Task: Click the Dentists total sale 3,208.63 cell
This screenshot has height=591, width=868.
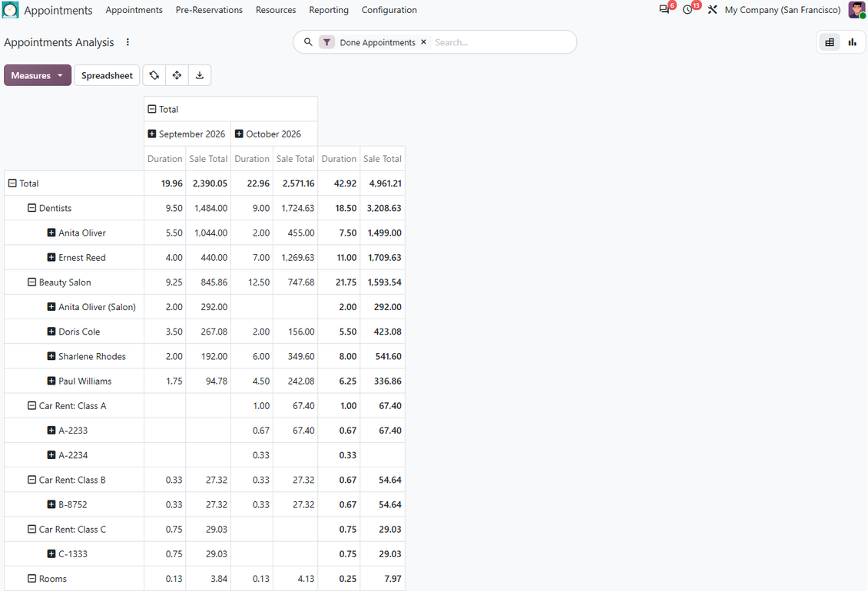Action: [x=383, y=208]
